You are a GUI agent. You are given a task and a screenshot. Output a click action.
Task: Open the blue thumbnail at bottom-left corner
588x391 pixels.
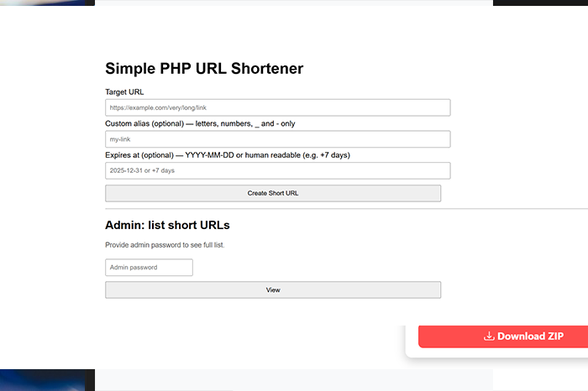tap(46, 379)
